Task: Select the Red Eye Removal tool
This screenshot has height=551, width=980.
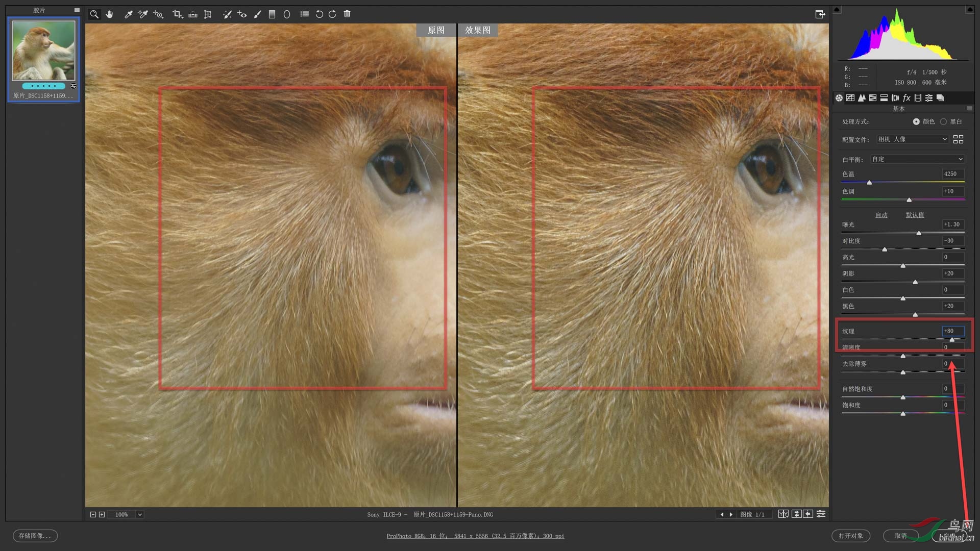Action: point(242,14)
